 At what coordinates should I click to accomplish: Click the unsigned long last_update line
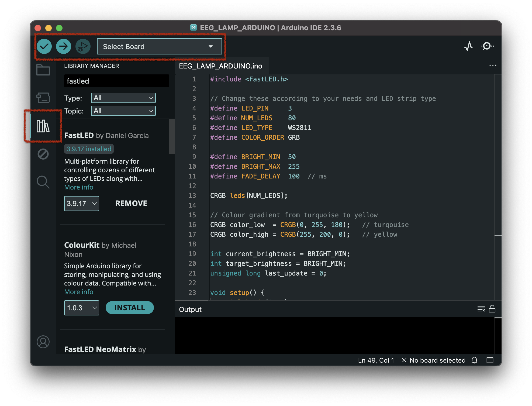point(268,273)
